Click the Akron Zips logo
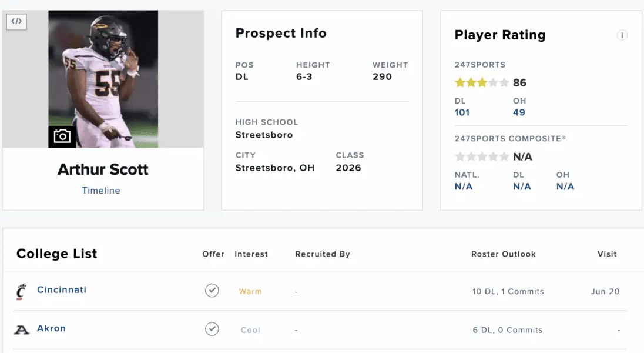The width and height of the screenshot is (644, 353). [x=22, y=328]
